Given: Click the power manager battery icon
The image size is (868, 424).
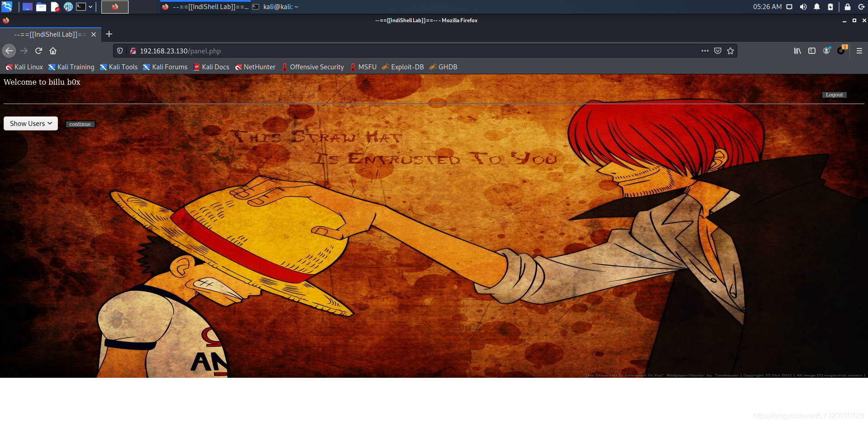Looking at the screenshot, I should (x=830, y=7).
